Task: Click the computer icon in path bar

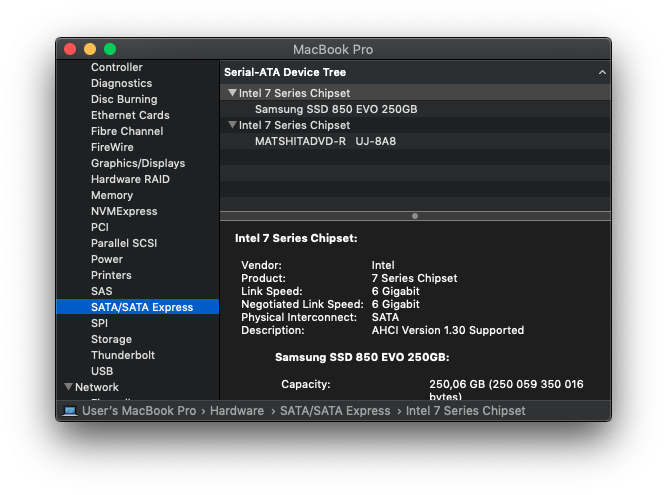Action: (70, 411)
